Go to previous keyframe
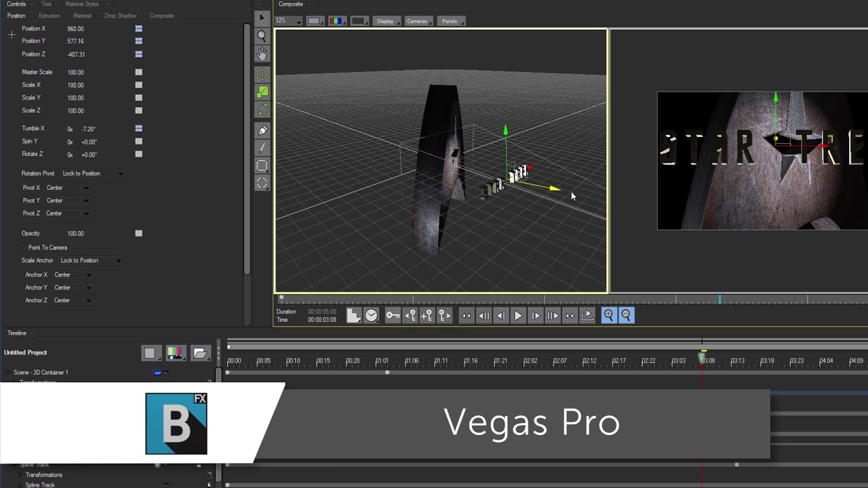 click(x=410, y=315)
